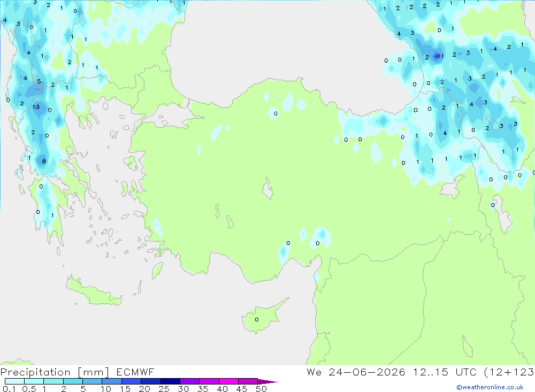Image resolution: width=535 pixels, height=392 pixels.
Task: Select the 45–50 mm legend swatch
Action: coord(248,381)
